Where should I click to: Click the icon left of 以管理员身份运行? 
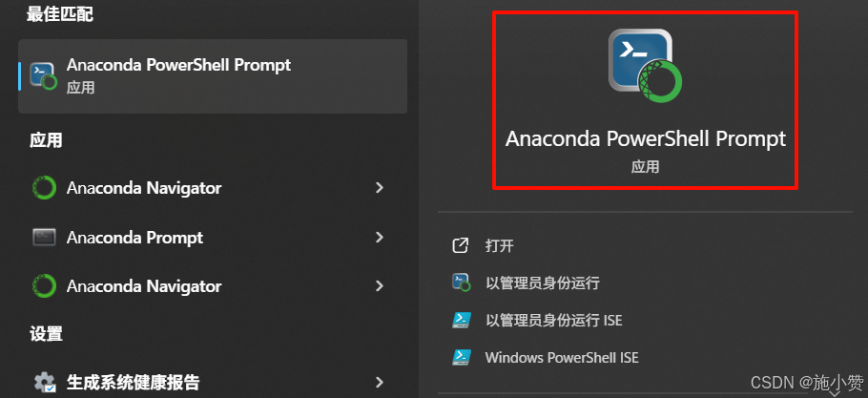pos(461,283)
